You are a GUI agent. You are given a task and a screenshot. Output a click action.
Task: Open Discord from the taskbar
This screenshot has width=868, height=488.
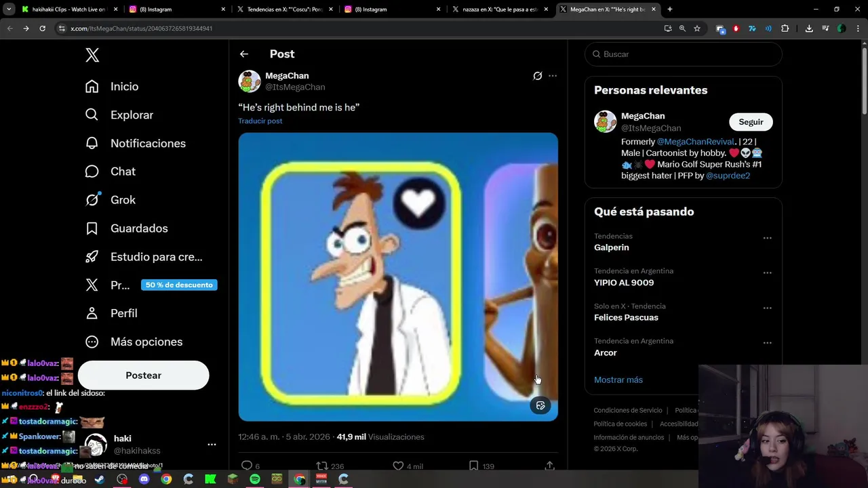(x=144, y=479)
